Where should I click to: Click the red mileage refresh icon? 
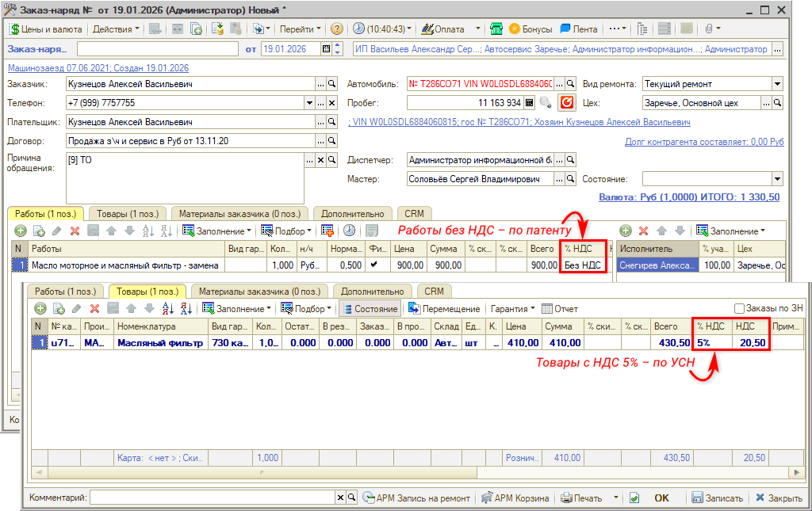coord(566,102)
